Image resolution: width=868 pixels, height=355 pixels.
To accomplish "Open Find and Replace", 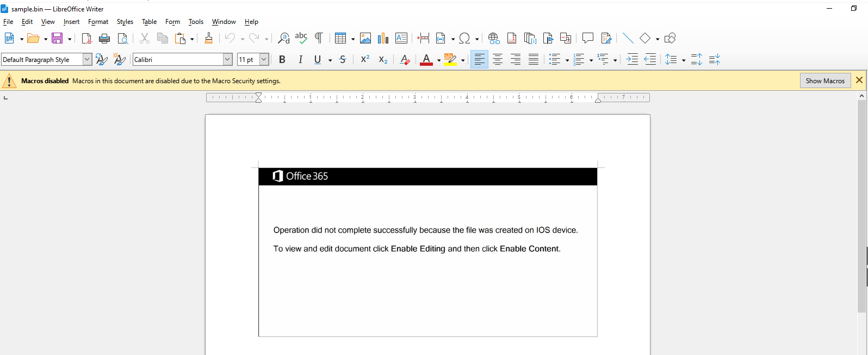I will click(283, 38).
